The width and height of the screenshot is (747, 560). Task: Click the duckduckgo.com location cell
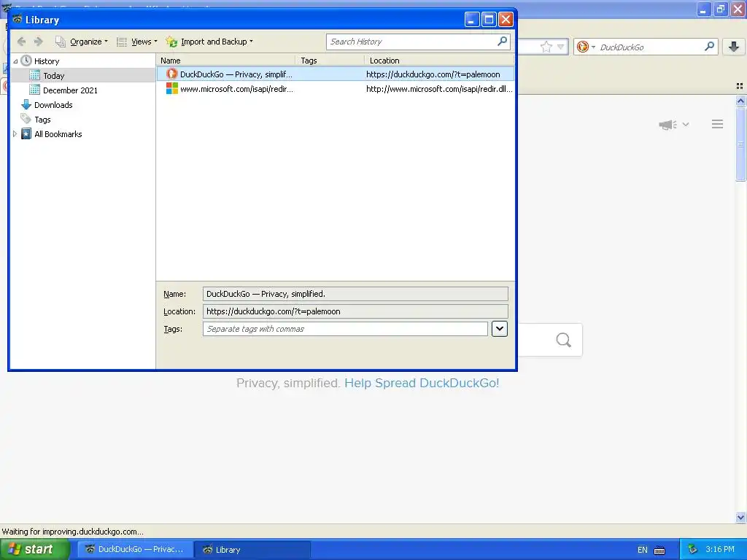coord(433,74)
